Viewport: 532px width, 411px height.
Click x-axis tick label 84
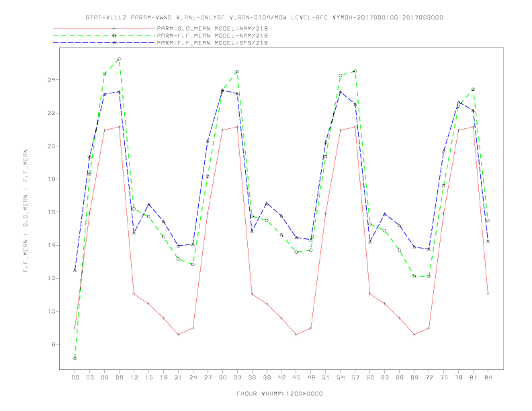tap(488, 377)
